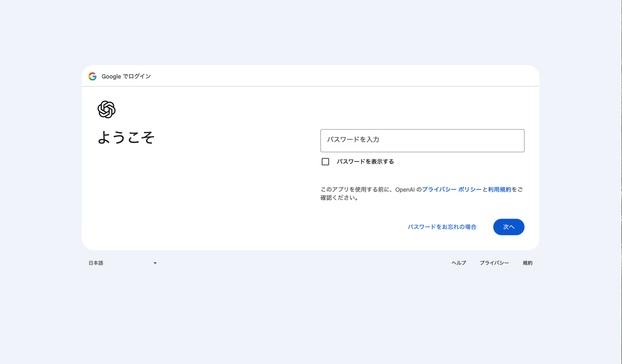Screen dimensions: 622x364
Task: Click the 規約 footer link
Action: click(527, 263)
